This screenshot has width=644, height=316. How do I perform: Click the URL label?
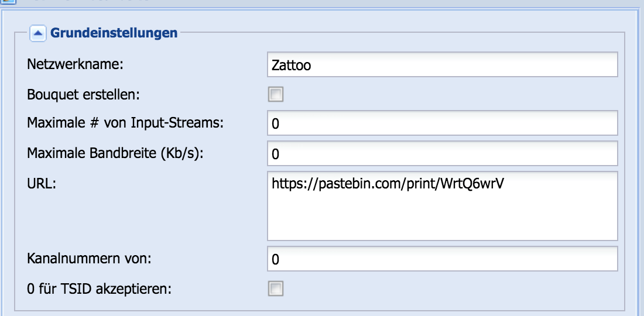[x=42, y=183]
